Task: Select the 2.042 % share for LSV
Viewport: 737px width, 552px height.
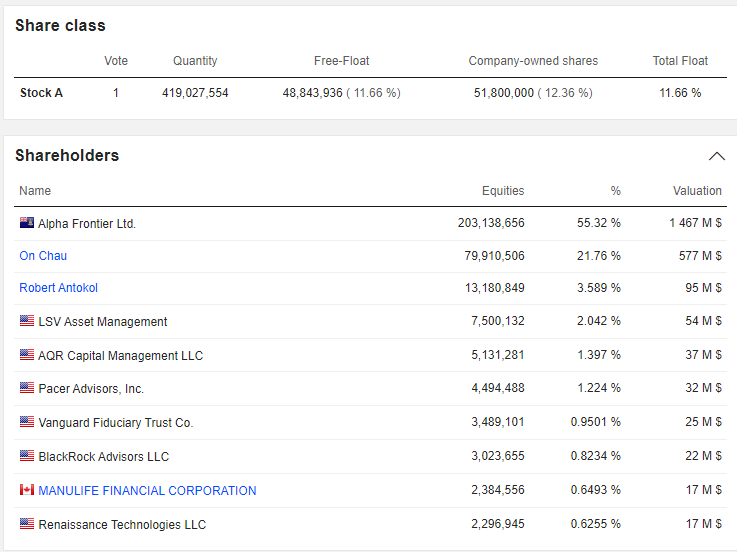Action: [599, 321]
